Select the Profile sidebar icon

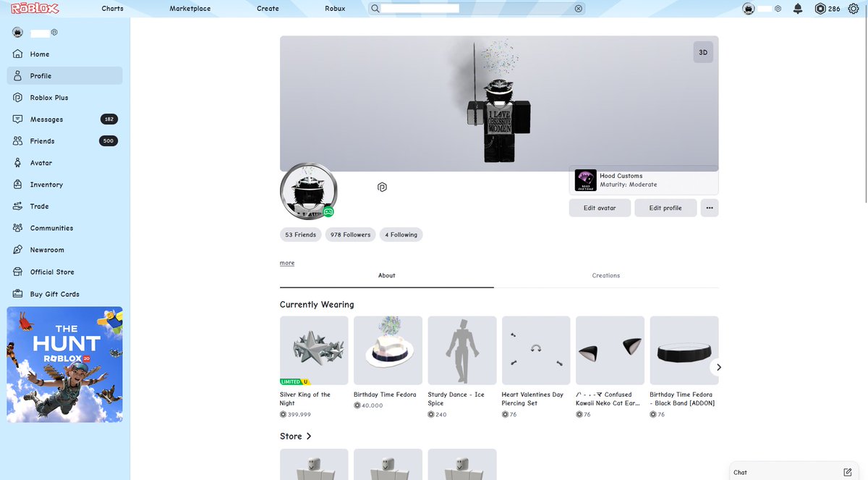coord(17,76)
